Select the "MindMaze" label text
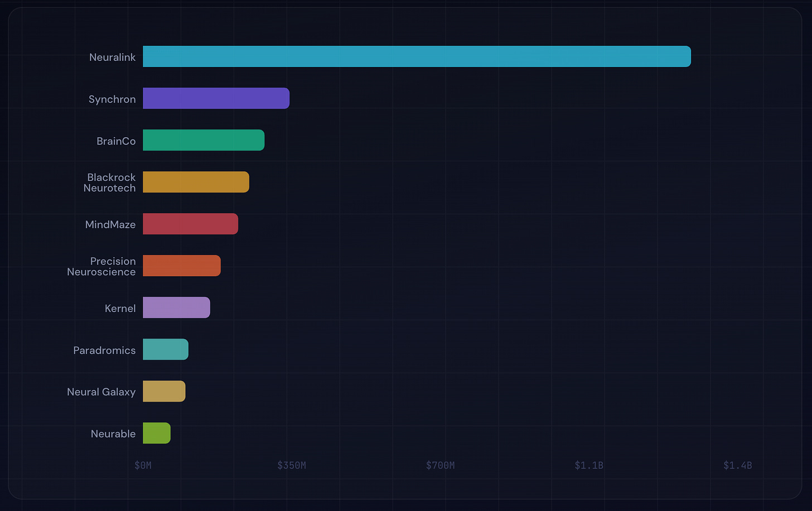 pyautogui.click(x=110, y=224)
